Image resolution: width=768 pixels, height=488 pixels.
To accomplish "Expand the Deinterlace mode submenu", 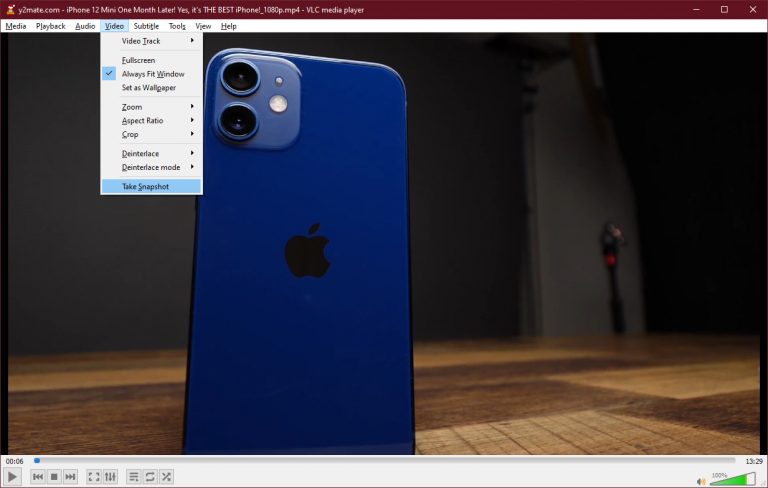I will tap(151, 167).
